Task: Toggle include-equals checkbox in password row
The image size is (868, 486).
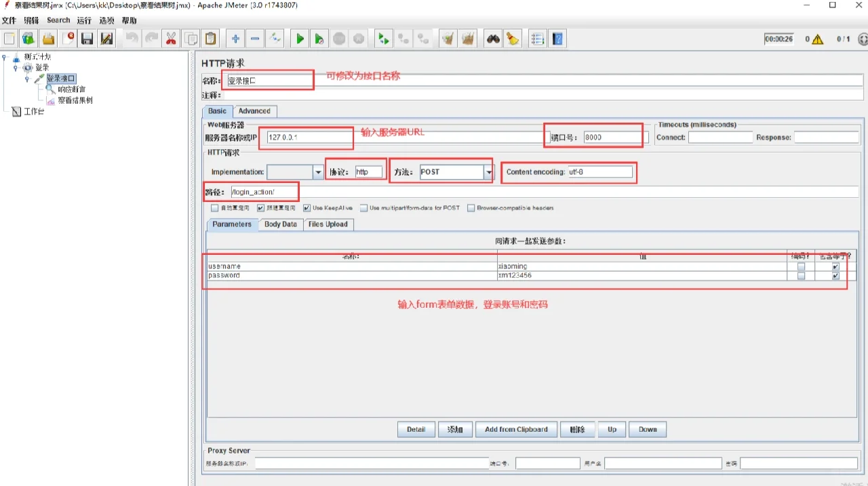Action: pyautogui.click(x=835, y=276)
